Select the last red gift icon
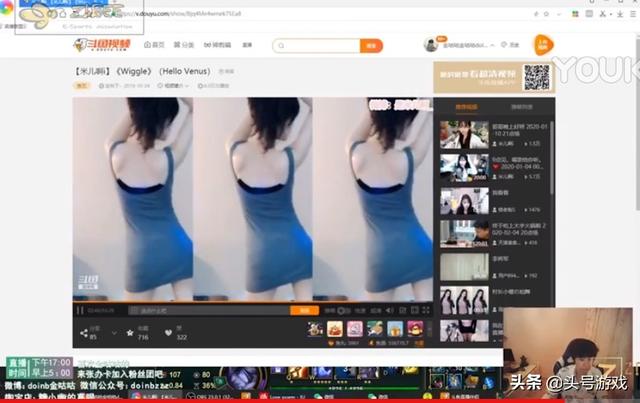Image resolution: width=640 pixels, height=403 pixels. (x=415, y=329)
